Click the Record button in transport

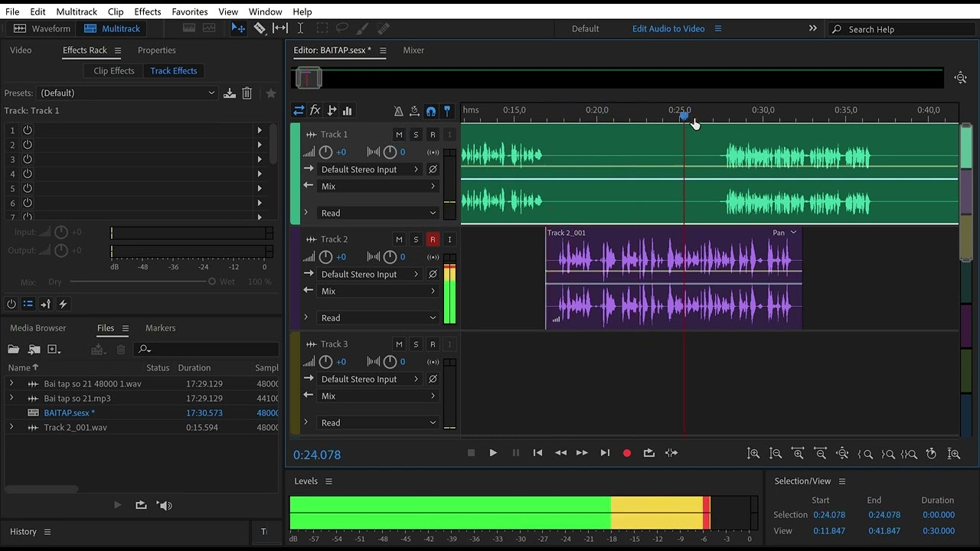[627, 453]
